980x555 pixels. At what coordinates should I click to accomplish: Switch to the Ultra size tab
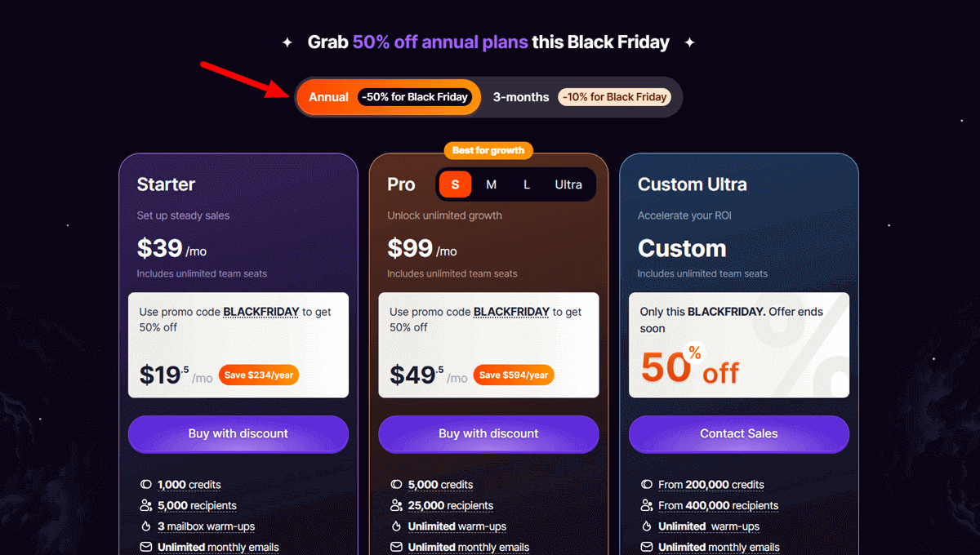(568, 184)
